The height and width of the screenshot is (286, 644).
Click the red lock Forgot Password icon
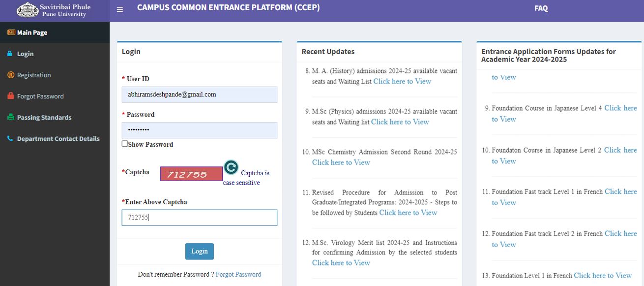pyautogui.click(x=10, y=96)
